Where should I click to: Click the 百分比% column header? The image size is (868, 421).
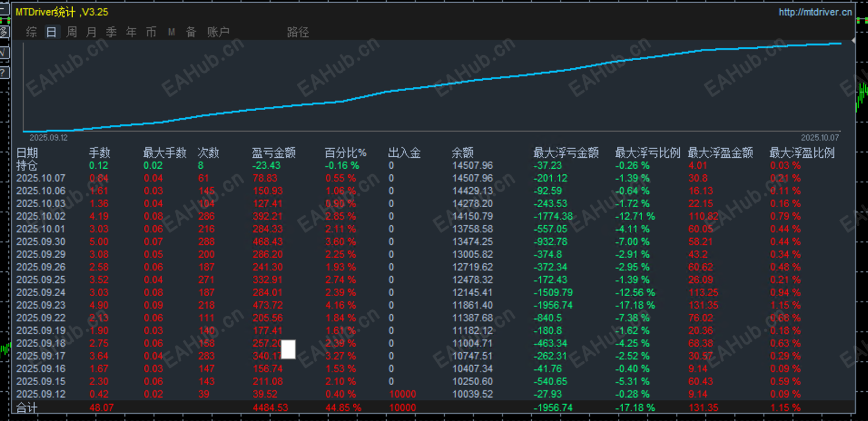tap(346, 153)
